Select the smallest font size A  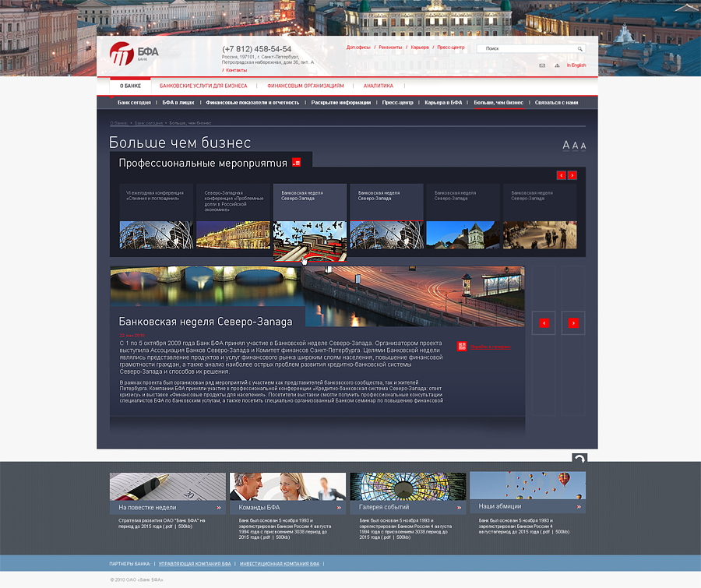[583, 146]
